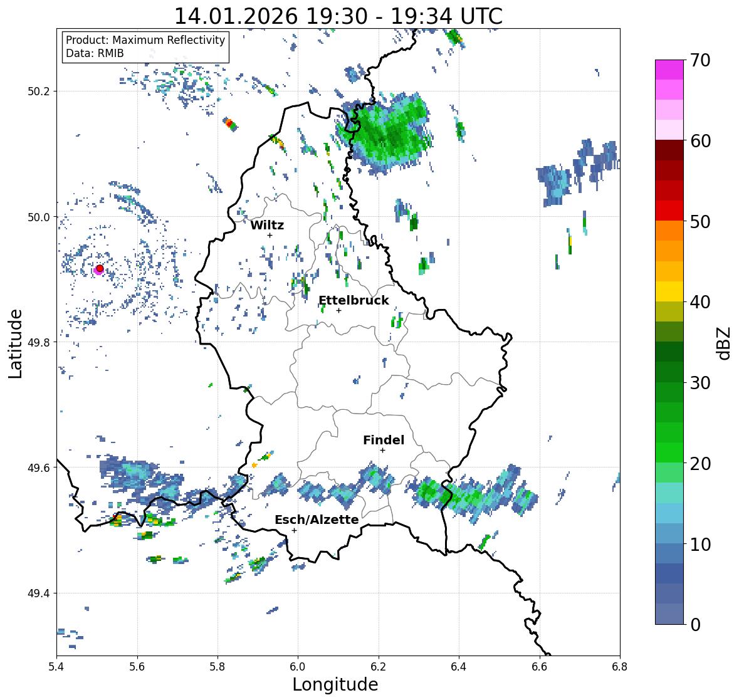Viewport: 739px width, 700px height.
Task: Click the 30 tick on the colorbar
Action: 700,383
